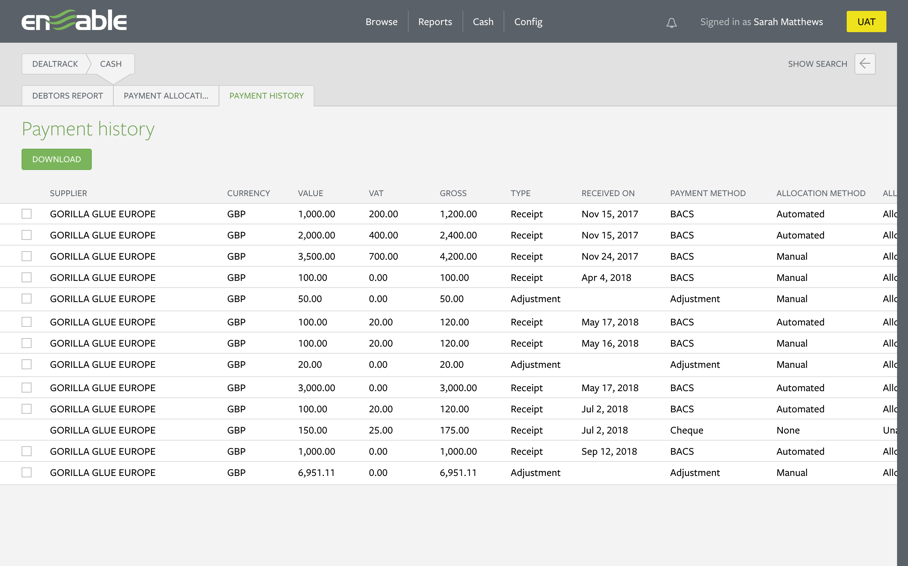The image size is (908, 566).
Task: Click the 175.00 gross value
Action: tap(454, 430)
